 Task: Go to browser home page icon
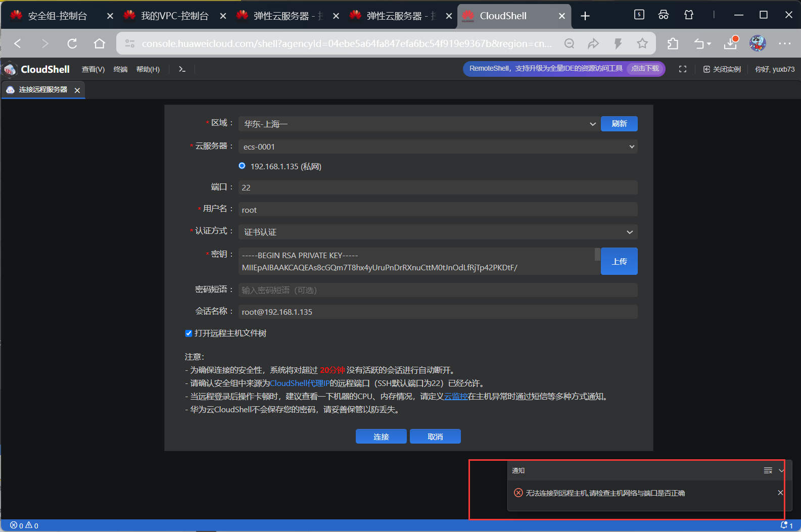[x=100, y=43]
